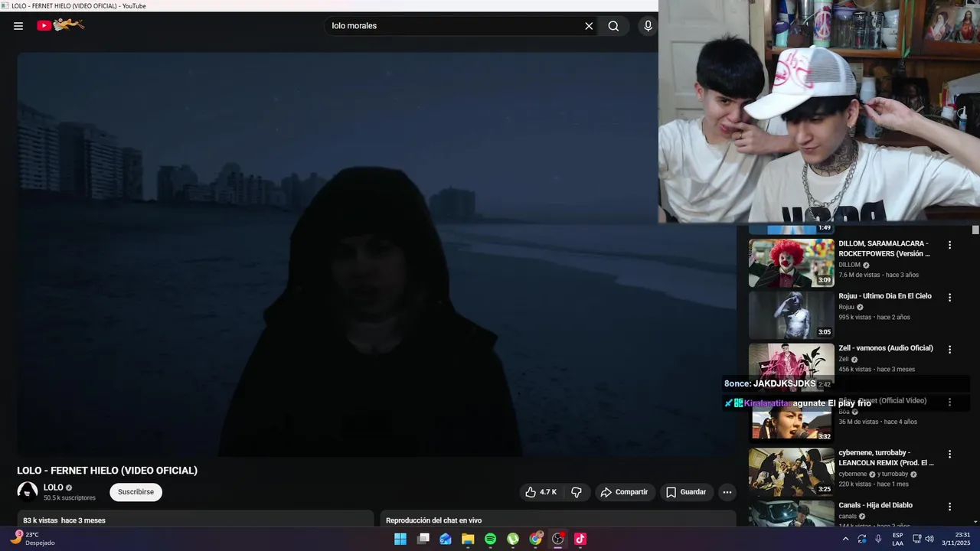Click the Compartir share button
Screen dimensions: 980x551
625,492
